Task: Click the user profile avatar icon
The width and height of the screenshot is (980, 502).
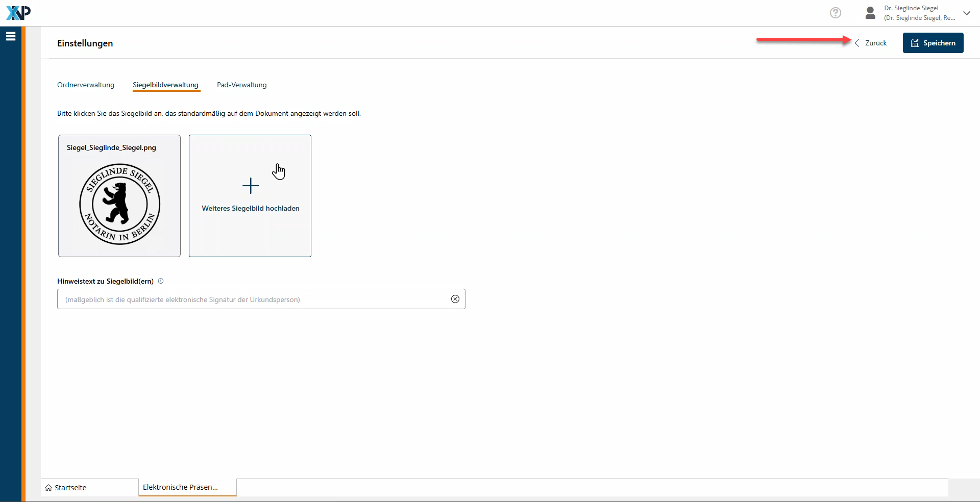Action: tap(870, 13)
